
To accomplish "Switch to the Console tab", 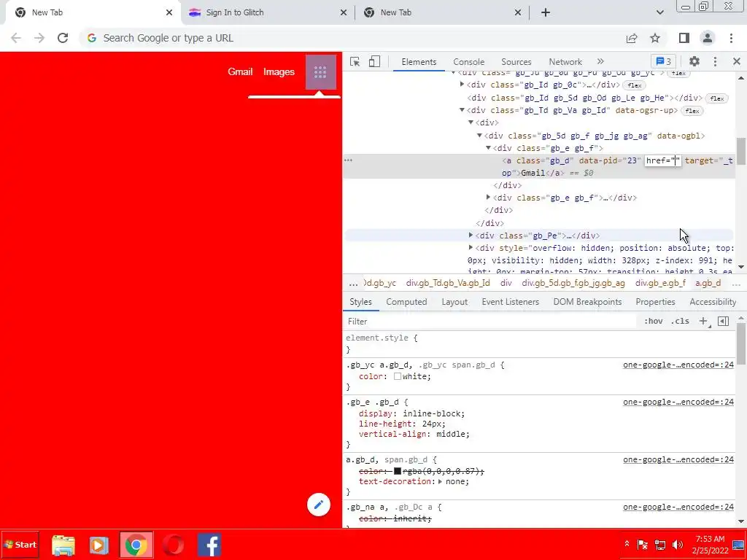I will [469, 62].
